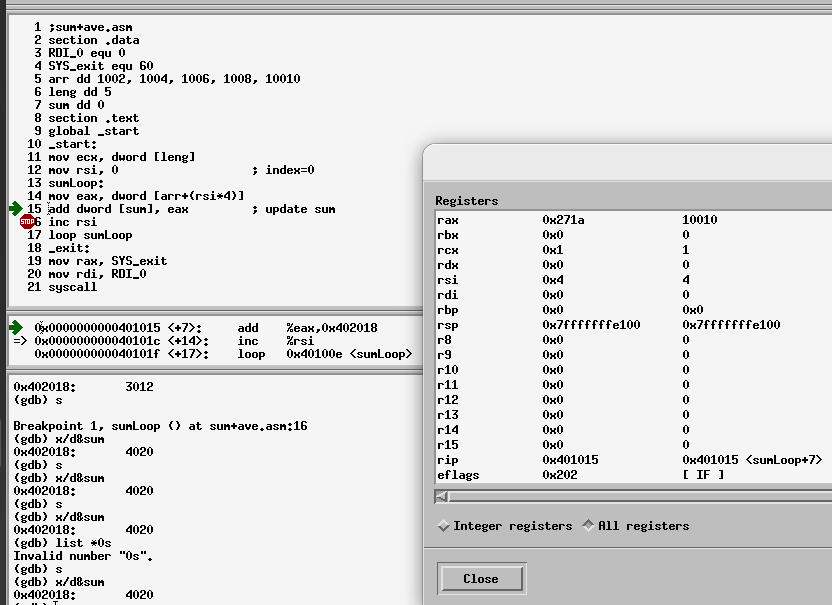Select the eflags register row

(634, 475)
